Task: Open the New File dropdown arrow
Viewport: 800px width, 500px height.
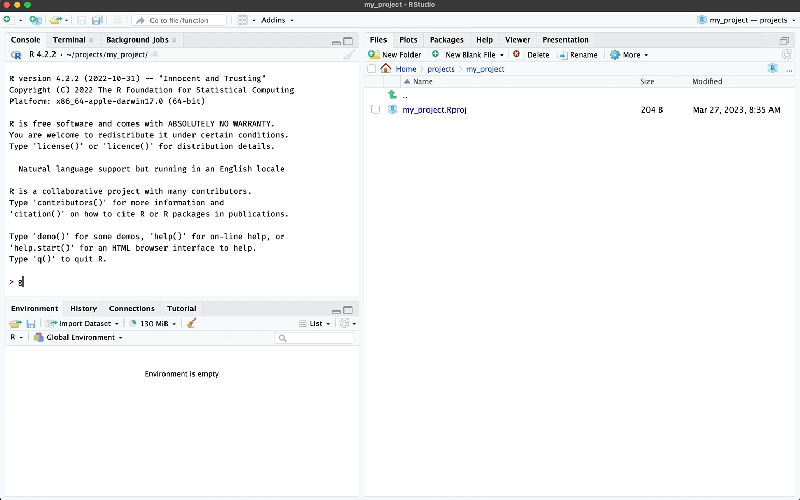Action: click(x=20, y=20)
